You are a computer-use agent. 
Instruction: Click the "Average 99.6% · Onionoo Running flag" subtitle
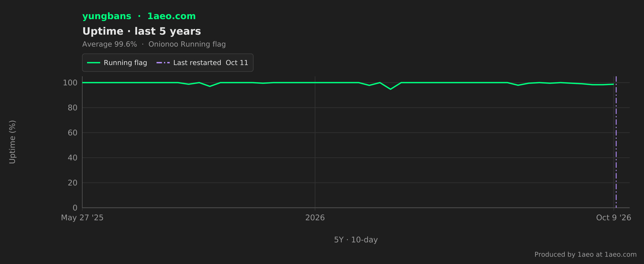coord(154,44)
